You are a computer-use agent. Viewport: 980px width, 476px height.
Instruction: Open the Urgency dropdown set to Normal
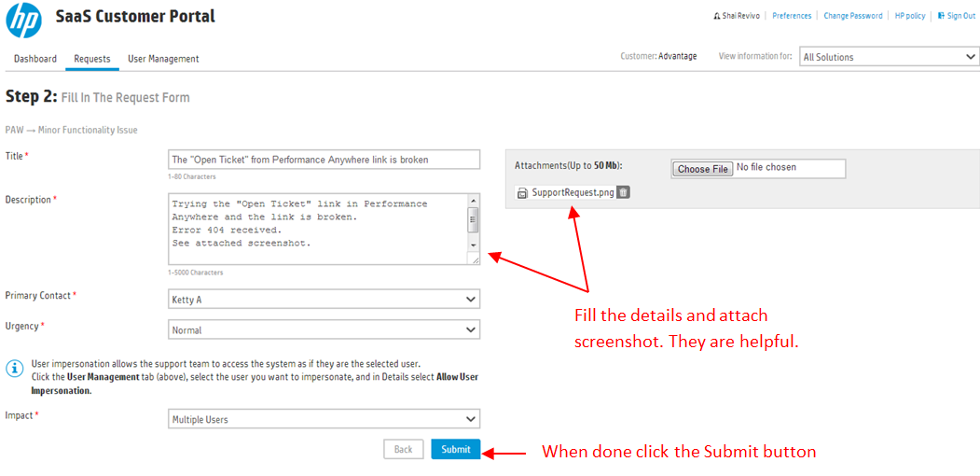pyautogui.click(x=324, y=329)
